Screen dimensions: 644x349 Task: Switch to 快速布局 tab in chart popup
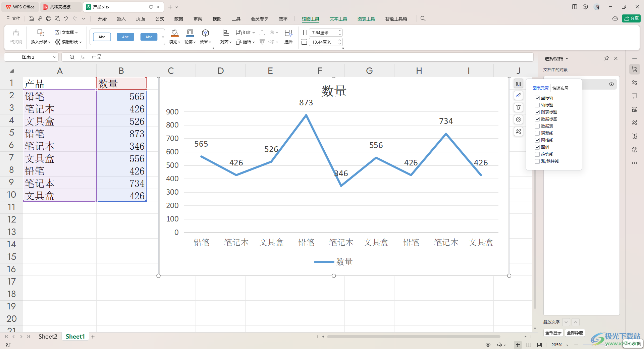pos(560,88)
